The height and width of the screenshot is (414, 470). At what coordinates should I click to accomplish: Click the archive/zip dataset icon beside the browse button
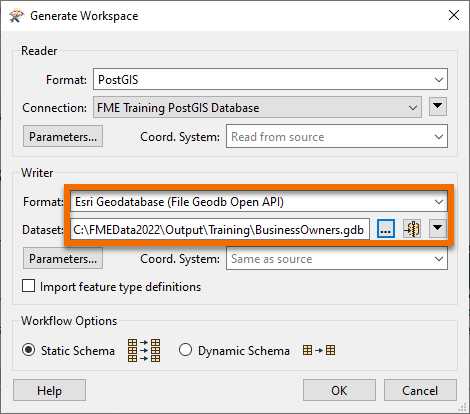click(412, 229)
